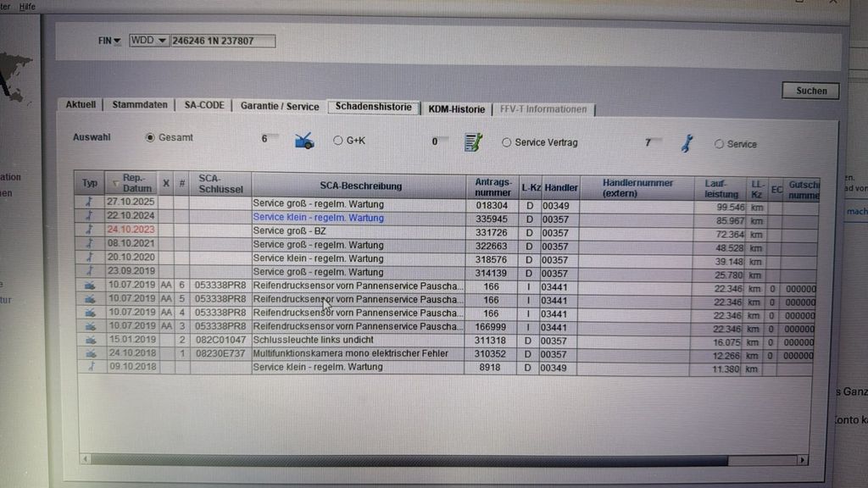Click 'Multifunktionskamera mono elektrischer Fehler' row

[x=446, y=354]
